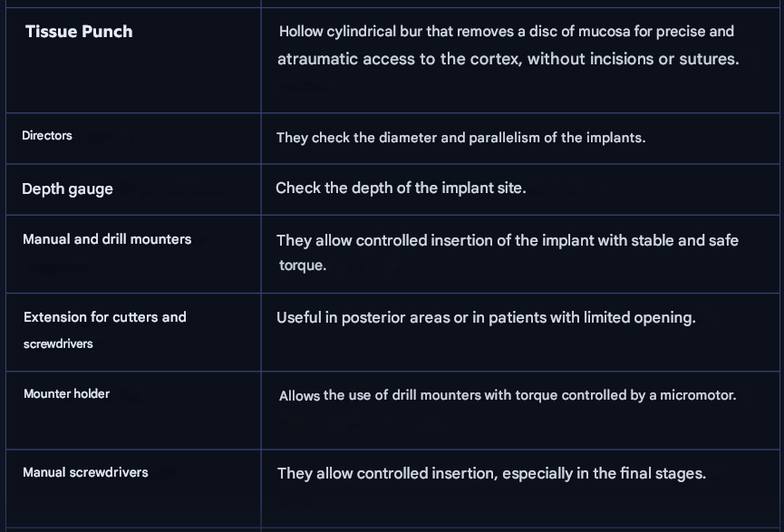Select the Depth gauge label

point(67,189)
